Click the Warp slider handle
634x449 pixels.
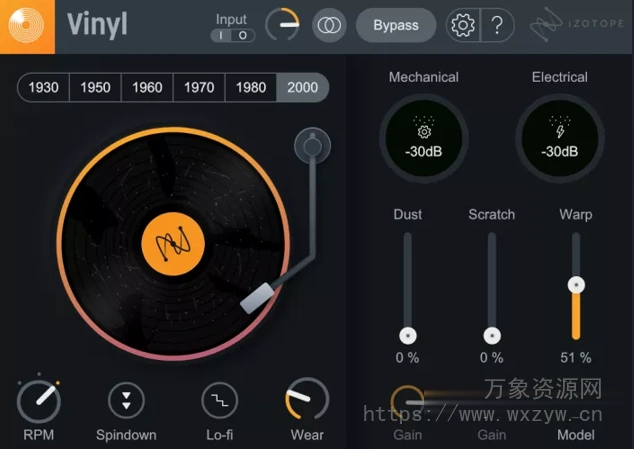tap(576, 285)
